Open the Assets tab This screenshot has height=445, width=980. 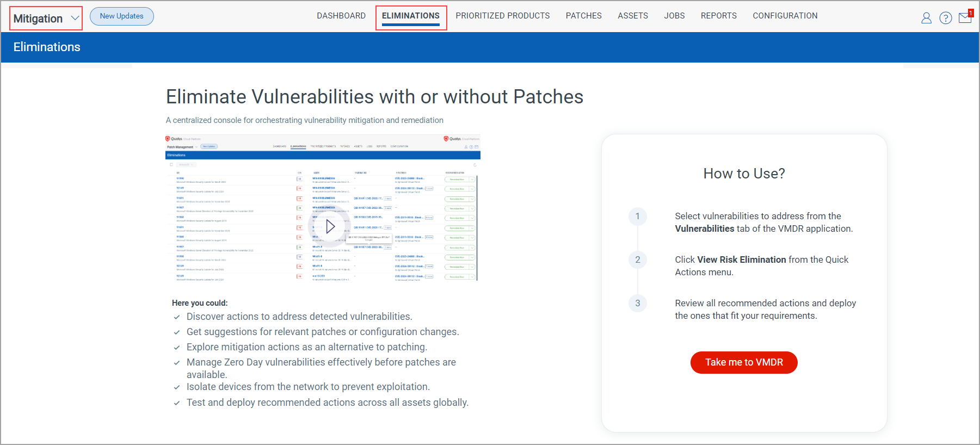click(x=633, y=16)
